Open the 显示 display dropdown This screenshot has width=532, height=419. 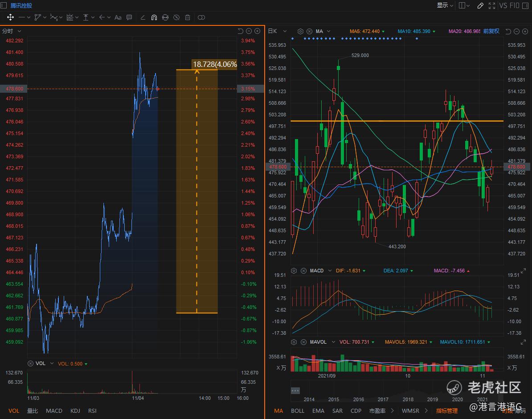[445, 5]
